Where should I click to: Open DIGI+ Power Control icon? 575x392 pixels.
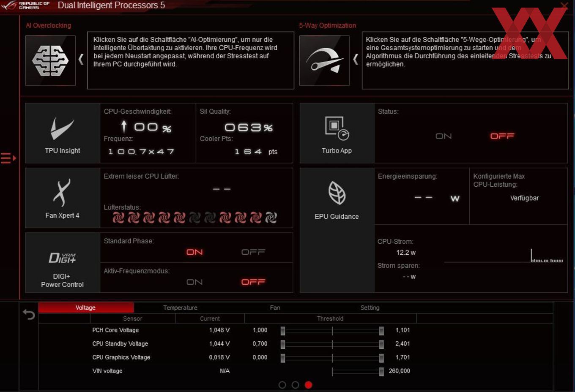click(x=63, y=263)
